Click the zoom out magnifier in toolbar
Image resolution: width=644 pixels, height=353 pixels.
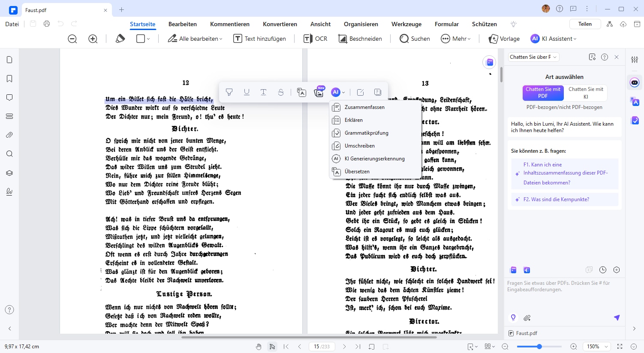(x=72, y=39)
